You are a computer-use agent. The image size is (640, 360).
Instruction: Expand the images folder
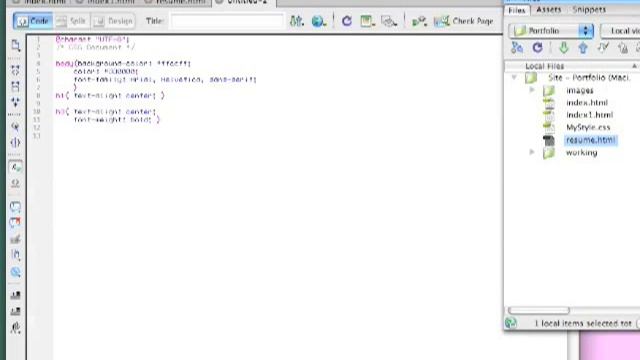tap(532, 89)
